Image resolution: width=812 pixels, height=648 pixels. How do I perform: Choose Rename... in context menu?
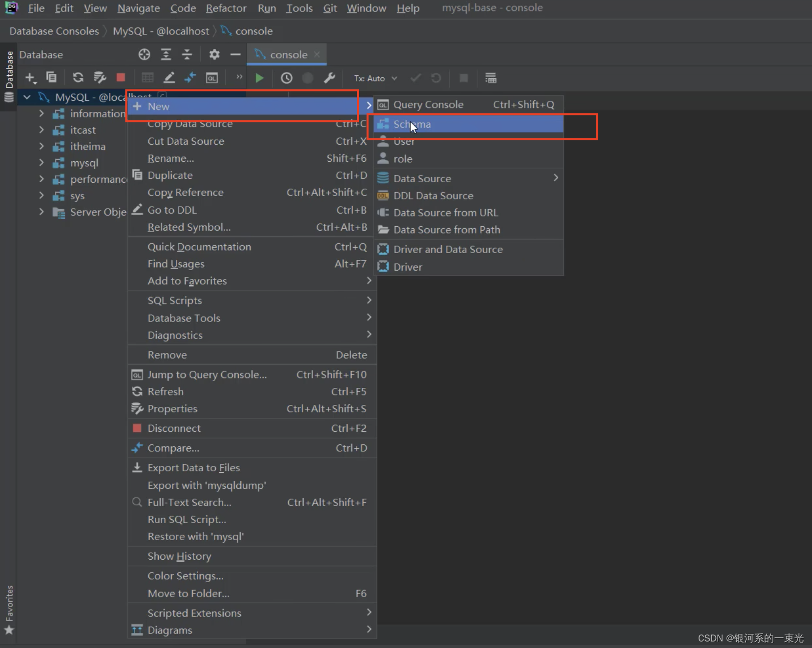point(252,158)
